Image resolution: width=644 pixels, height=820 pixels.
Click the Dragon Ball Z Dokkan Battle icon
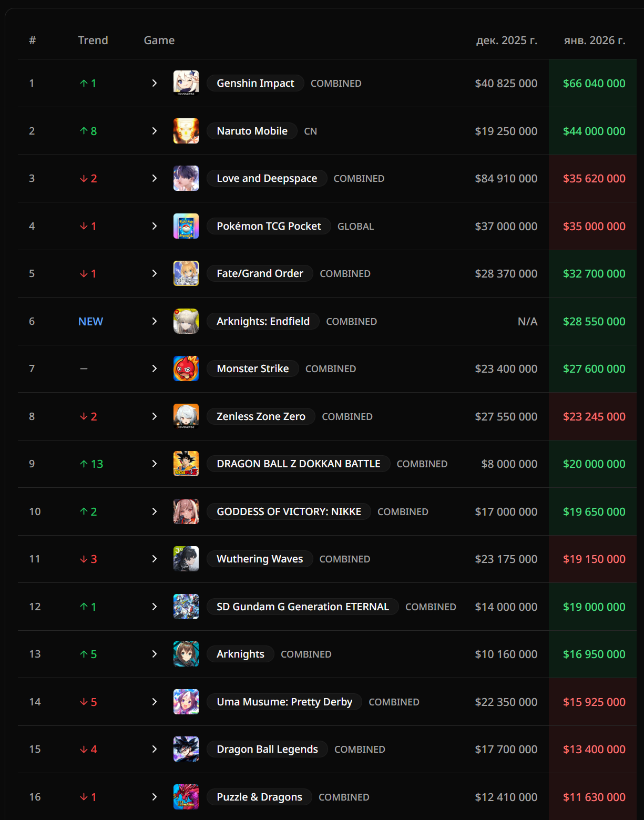point(186,464)
